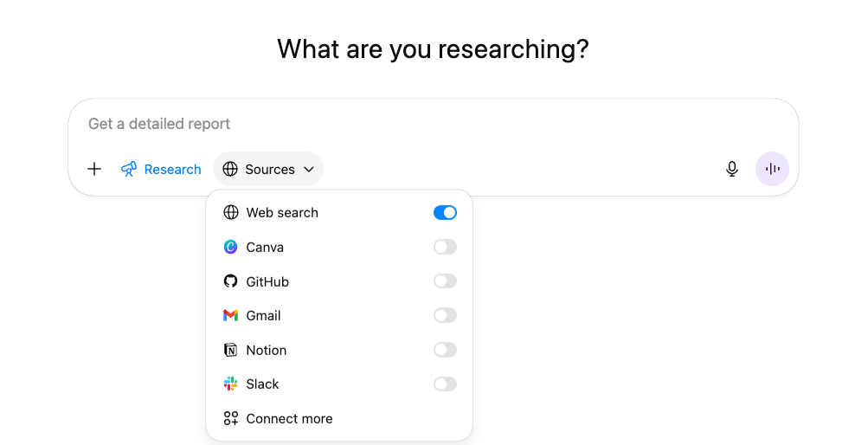Select Connect more menu item
This screenshot has height=445, width=868.
(289, 418)
